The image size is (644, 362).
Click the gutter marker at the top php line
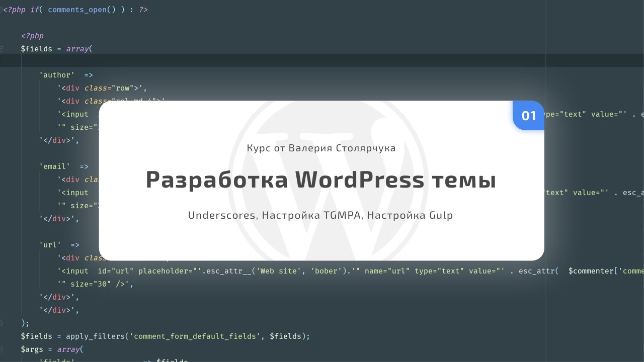[x=3, y=10]
